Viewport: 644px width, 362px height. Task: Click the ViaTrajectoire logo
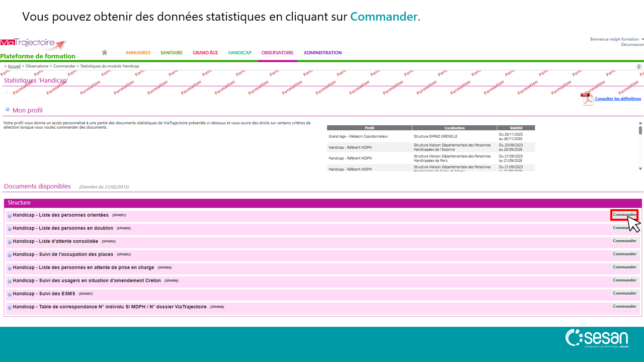33,44
